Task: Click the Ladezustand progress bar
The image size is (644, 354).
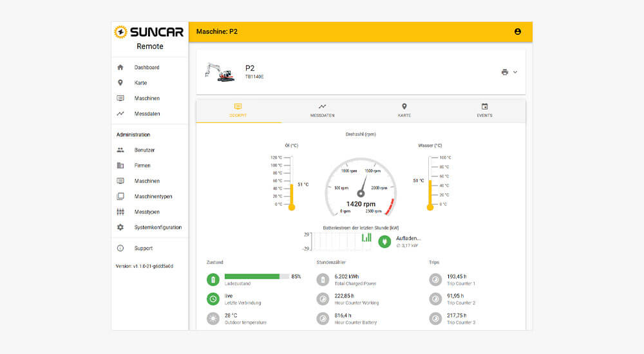Action: click(x=256, y=276)
